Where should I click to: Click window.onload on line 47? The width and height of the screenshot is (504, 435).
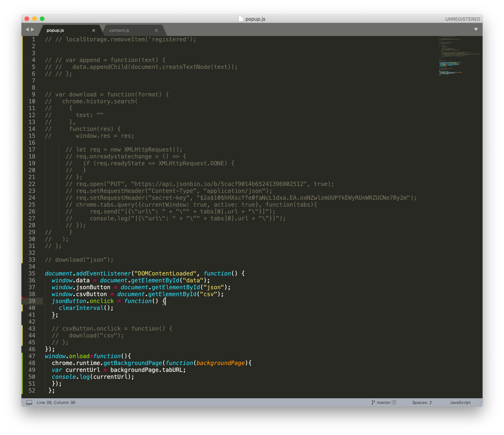tap(67, 356)
